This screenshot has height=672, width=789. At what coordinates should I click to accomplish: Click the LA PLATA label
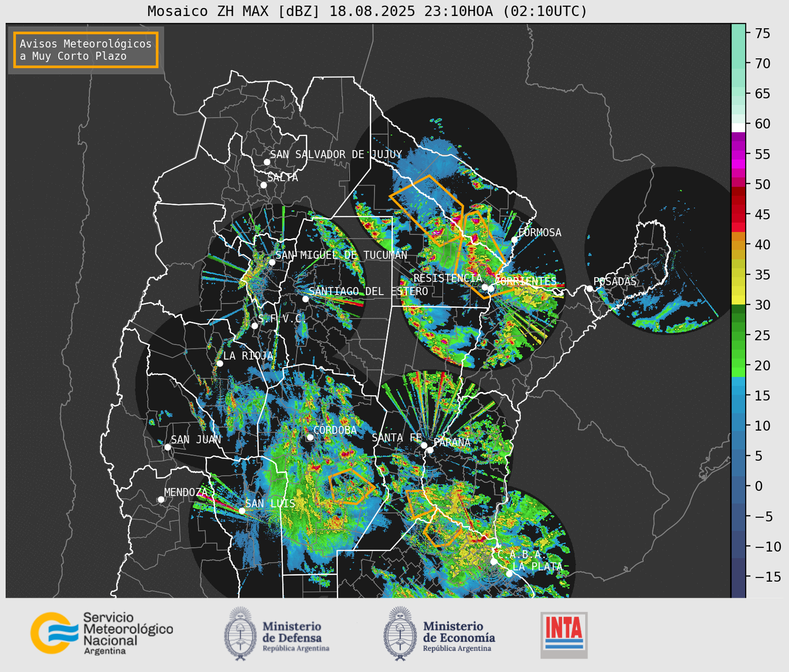pos(537,567)
